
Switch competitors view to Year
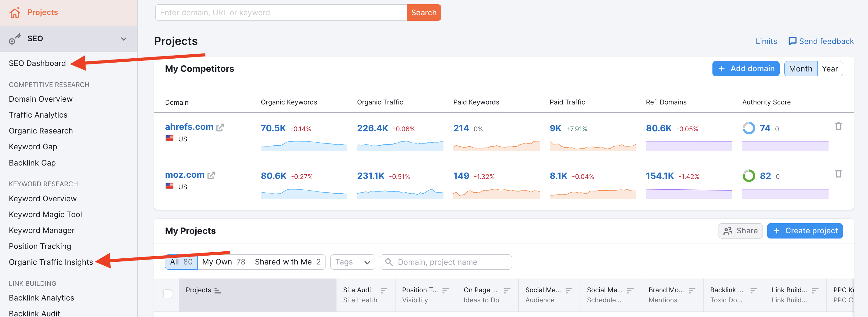(x=830, y=69)
